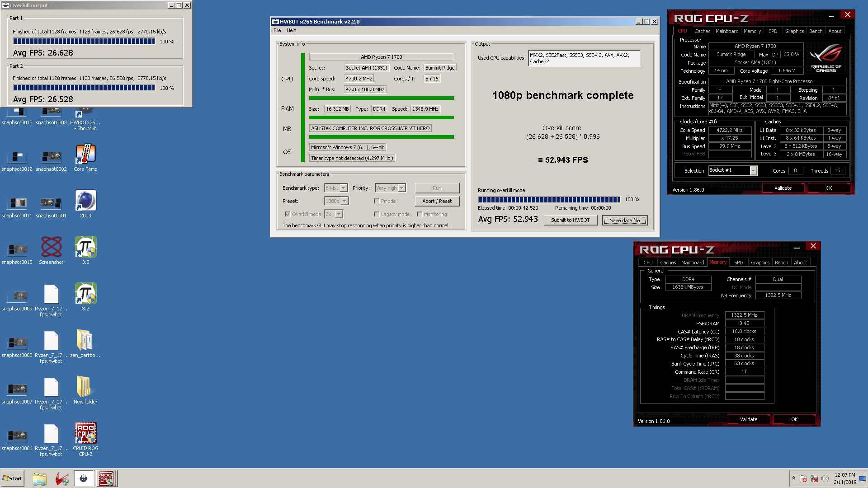Open the New folder icon
The image size is (868, 488).
(x=85, y=390)
